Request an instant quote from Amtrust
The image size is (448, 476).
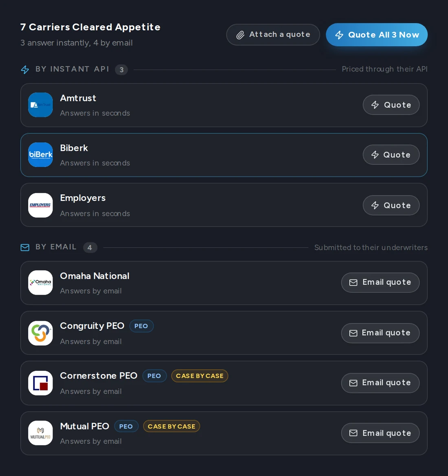click(391, 105)
